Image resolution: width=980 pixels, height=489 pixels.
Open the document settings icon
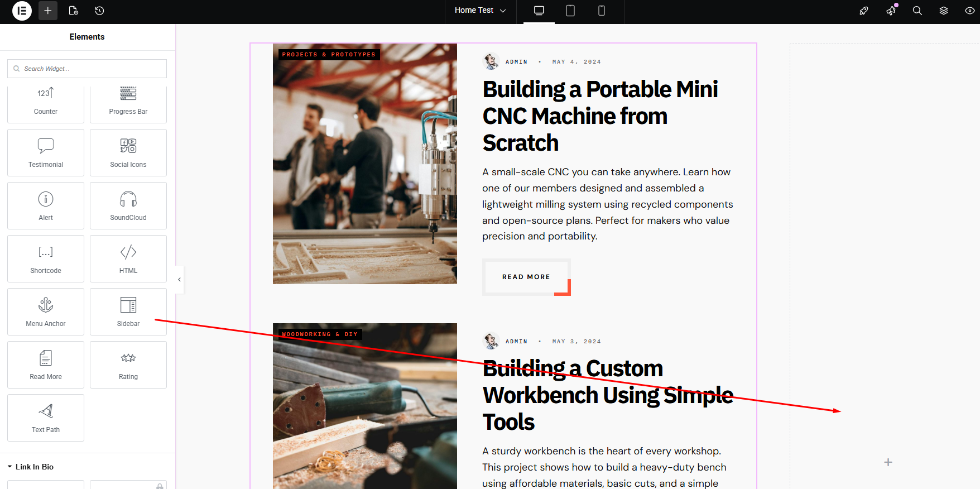(x=73, y=11)
